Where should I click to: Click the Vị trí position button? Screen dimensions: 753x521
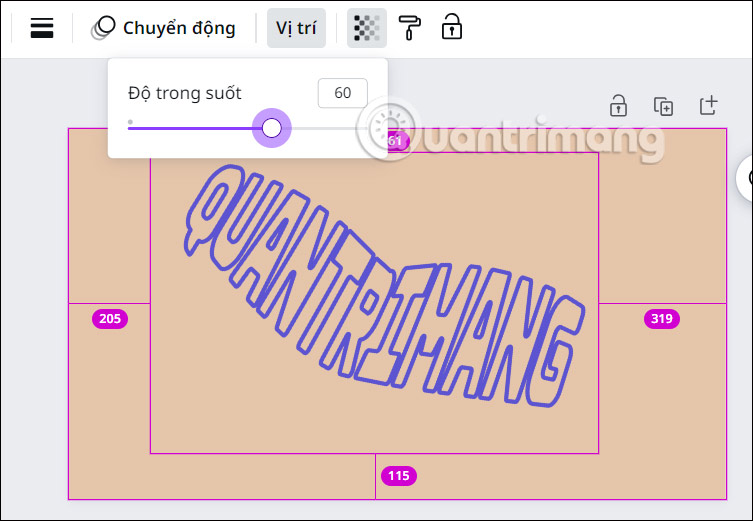(x=296, y=28)
